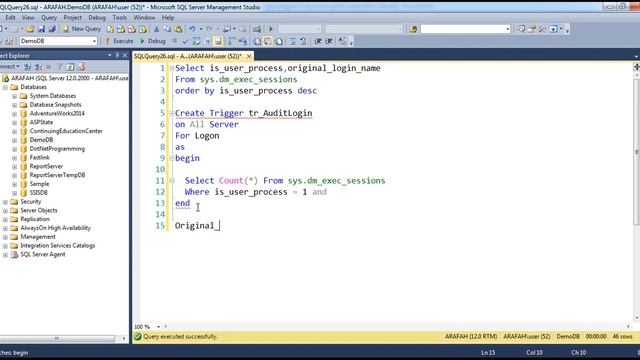Click the Object Explorer horizontal scrollbar
Image resolution: width=640 pixels, height=360 pixels.
pos(57,338)
